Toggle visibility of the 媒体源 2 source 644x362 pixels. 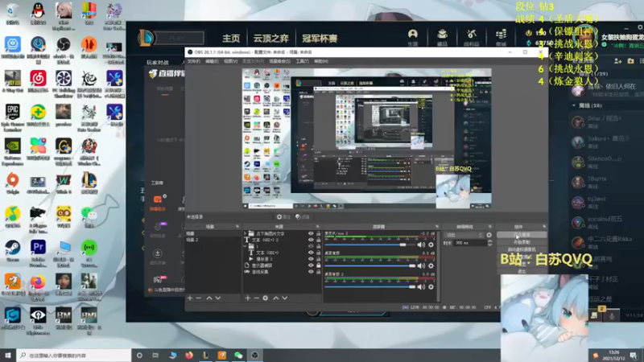coord(311,259)
